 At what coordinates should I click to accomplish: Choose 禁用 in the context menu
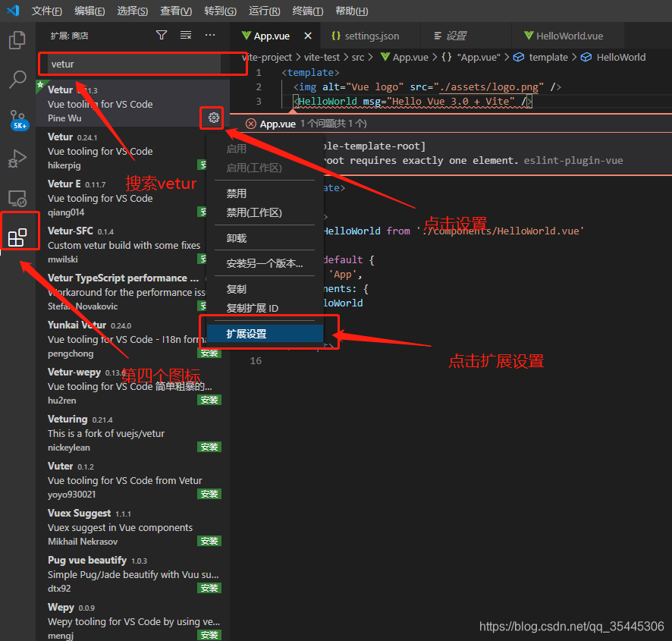265,193
